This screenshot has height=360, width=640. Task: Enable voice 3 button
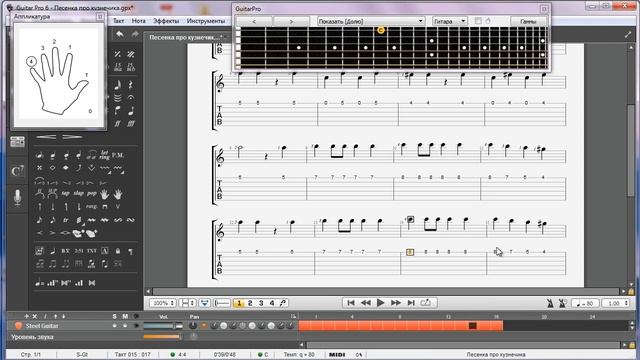261,303
